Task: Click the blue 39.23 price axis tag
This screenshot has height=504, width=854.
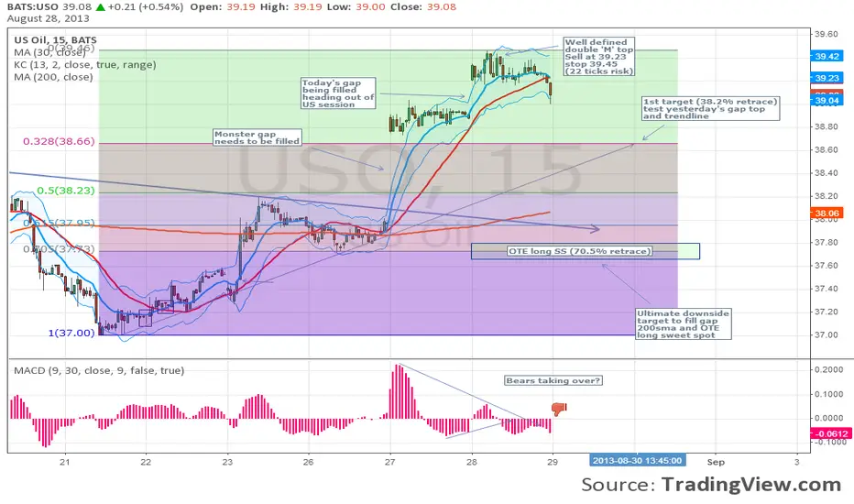Action: [827, 78]
